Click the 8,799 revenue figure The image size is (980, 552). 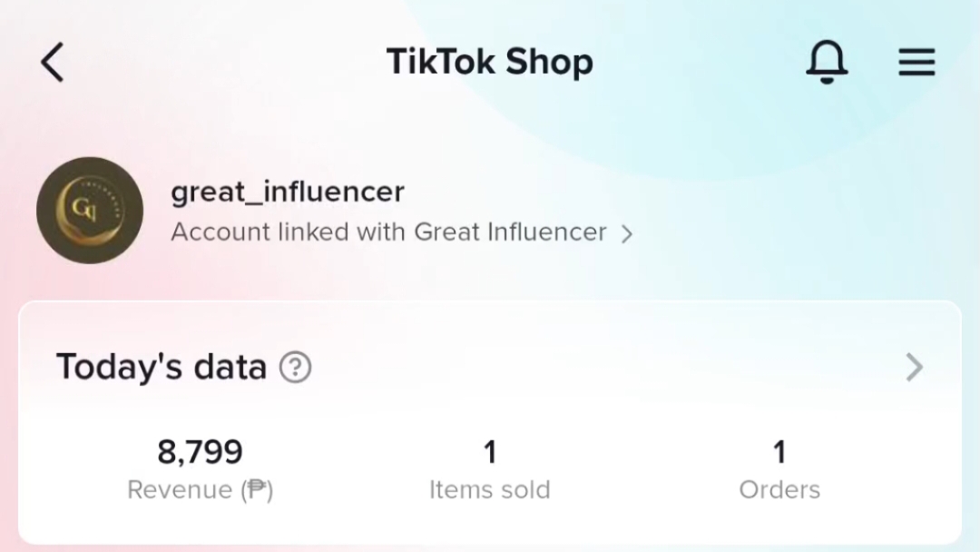(x=200, y=452)
